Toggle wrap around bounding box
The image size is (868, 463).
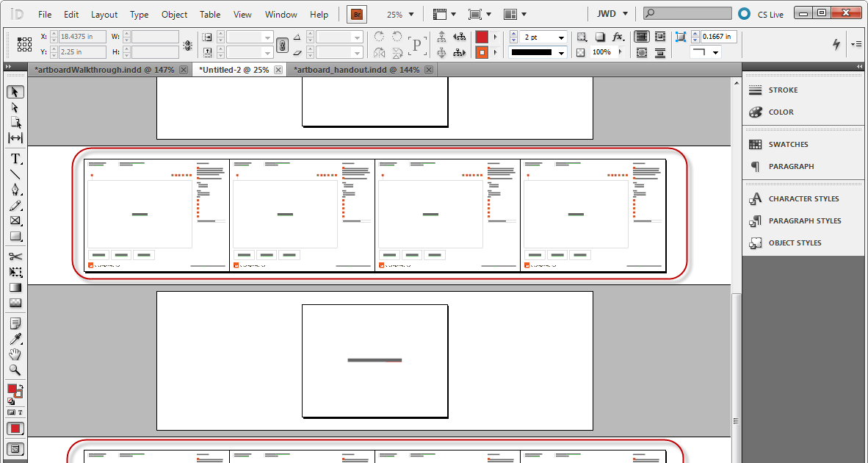(x=660, y=37)
